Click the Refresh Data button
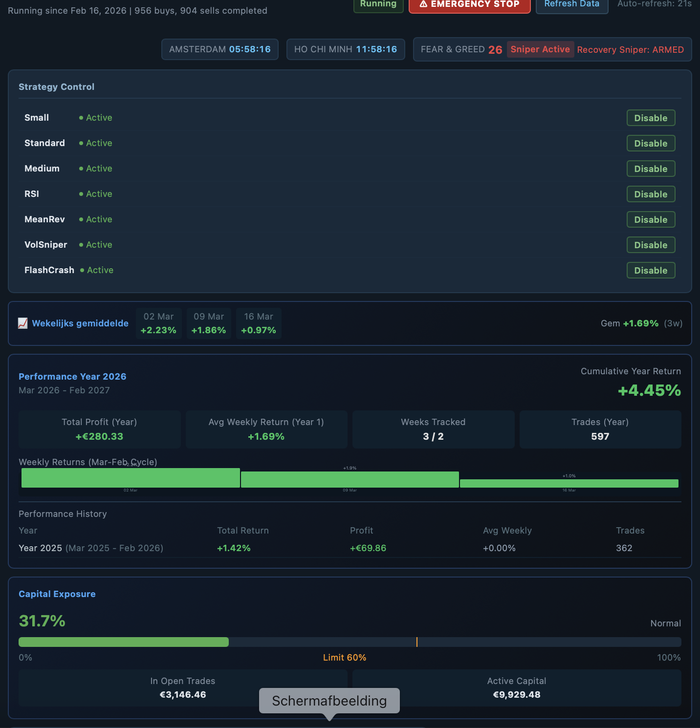The height and width of the screenshot is (728, 700). [x=571, y=4]
